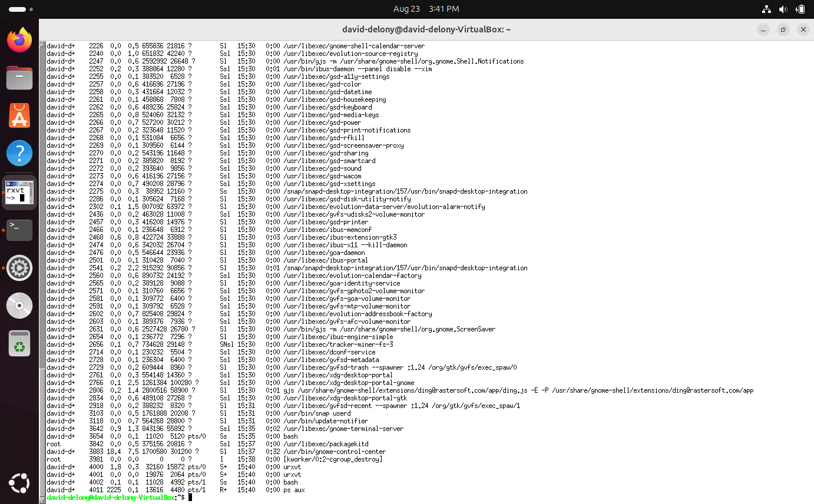The width and height of the screenshot is (814, 504).
Task: Open the calendar via Aug 23 3:41 PM clock
Action: click(x=426, y=9)
